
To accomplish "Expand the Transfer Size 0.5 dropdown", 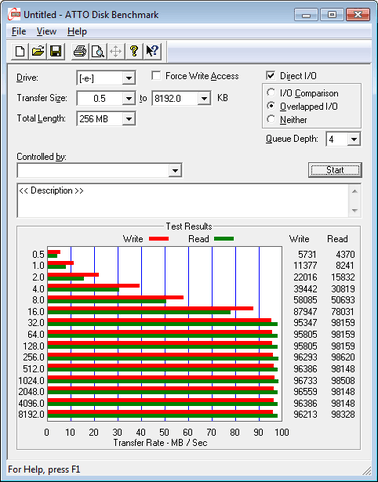I will (129, 99).
